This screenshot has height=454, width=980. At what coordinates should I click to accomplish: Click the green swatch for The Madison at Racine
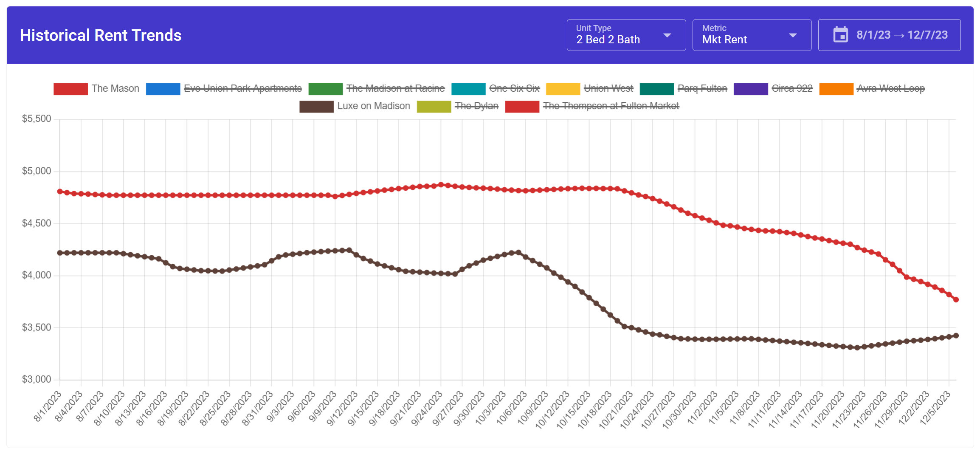pos(326,89)
